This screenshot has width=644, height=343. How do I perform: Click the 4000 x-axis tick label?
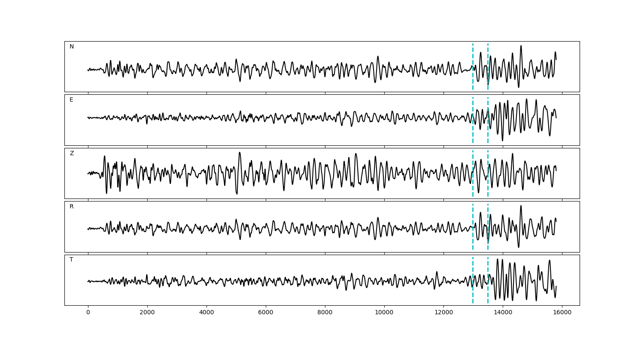[x=207, y=313]
